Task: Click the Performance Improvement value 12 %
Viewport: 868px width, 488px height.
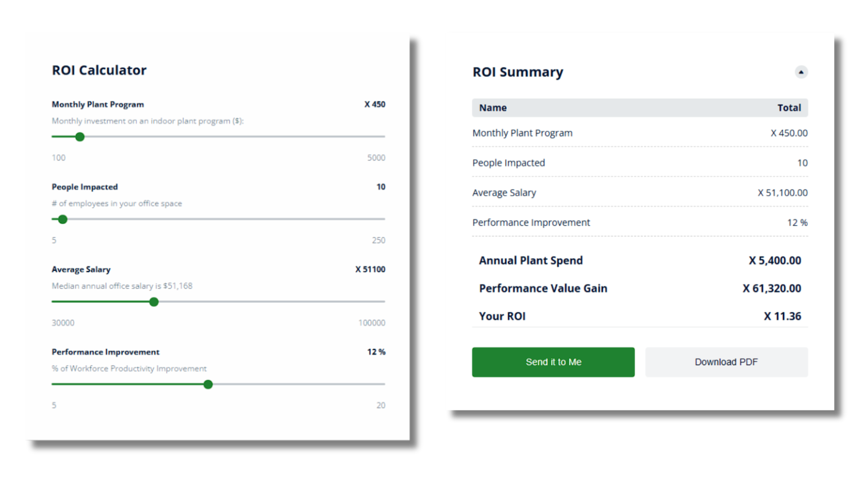Action: coord(376,352)
